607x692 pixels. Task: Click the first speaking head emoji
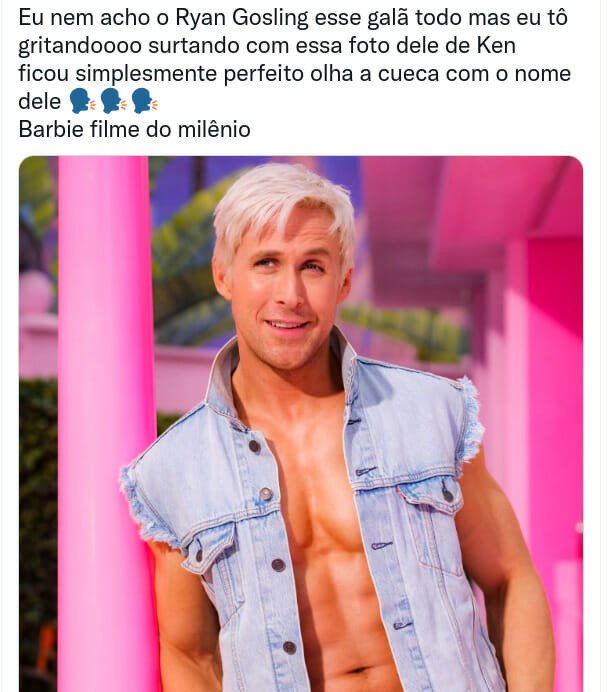point(82,101)
